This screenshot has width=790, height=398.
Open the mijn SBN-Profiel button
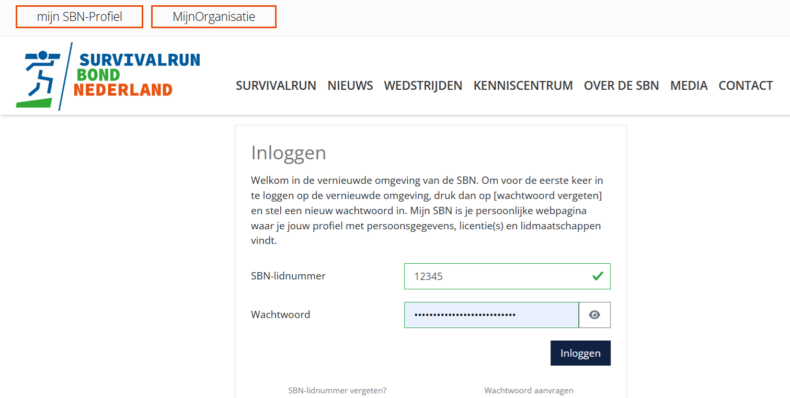(x=79, y=17)
